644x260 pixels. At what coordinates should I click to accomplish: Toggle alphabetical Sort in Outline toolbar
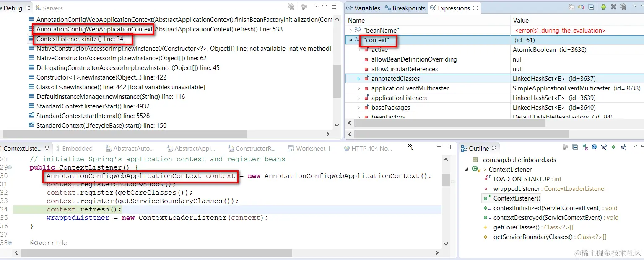pos(584,147)
